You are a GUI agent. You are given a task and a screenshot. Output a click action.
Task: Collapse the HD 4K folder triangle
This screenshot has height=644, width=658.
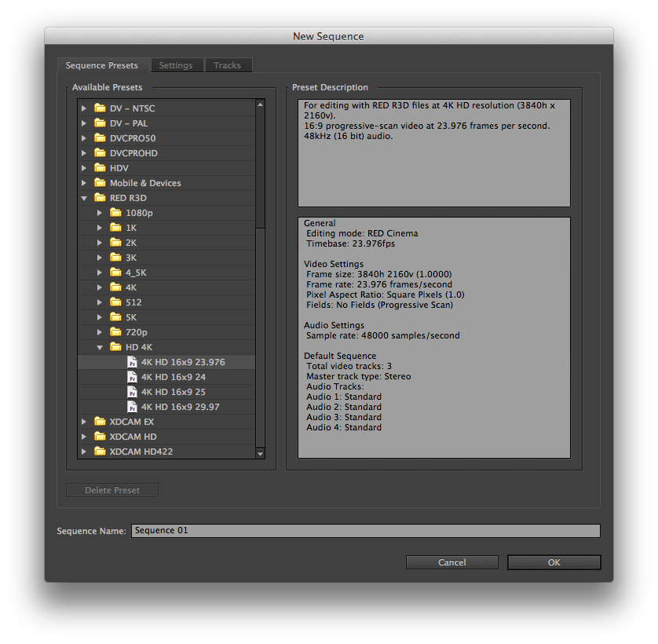click(x=100, y=346)
